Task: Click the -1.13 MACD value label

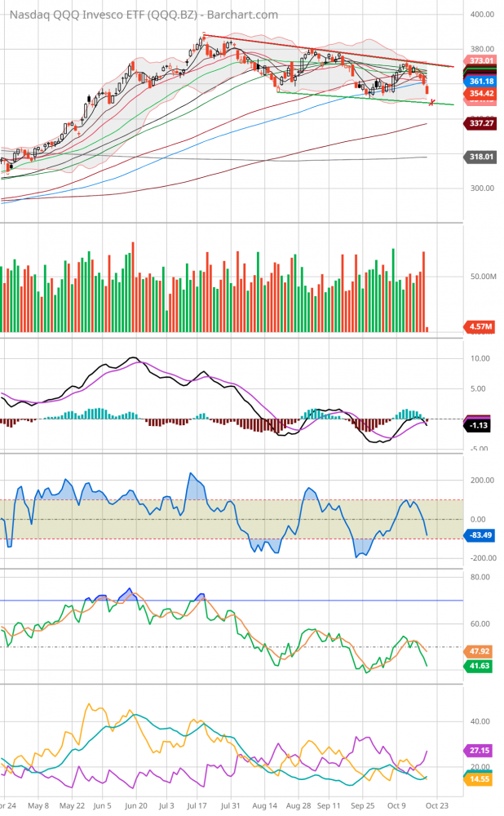Action: [481, 425]
